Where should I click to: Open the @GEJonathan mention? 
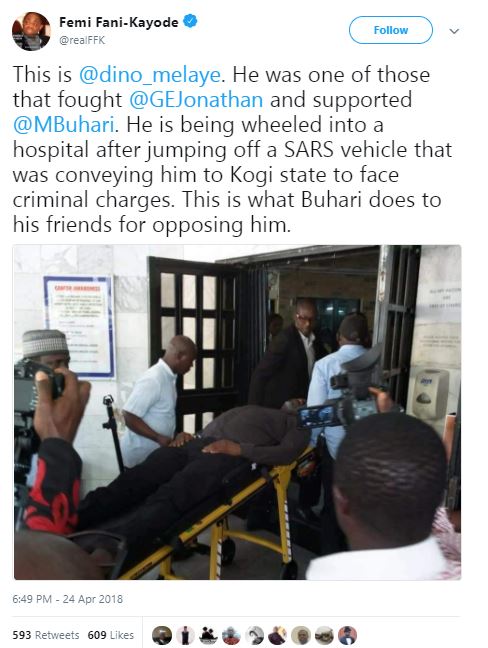(x=196, y=100)
